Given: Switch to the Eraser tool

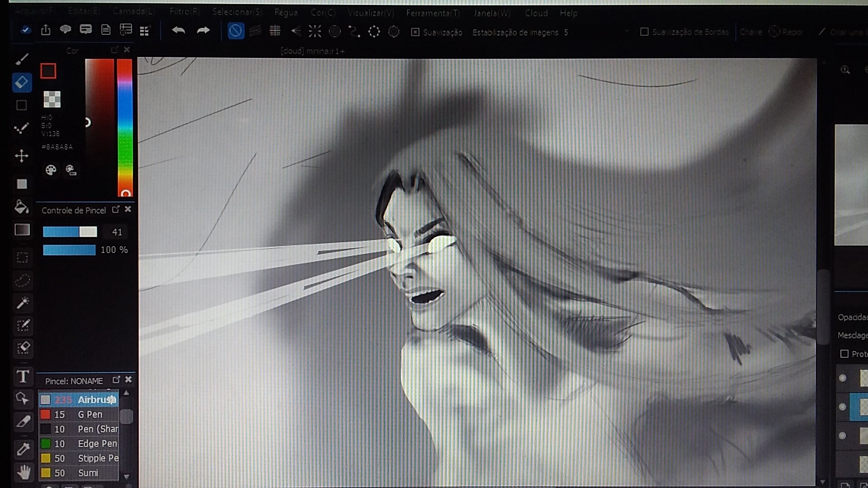Looking at the screenshot, I should (x=22, y=82).
